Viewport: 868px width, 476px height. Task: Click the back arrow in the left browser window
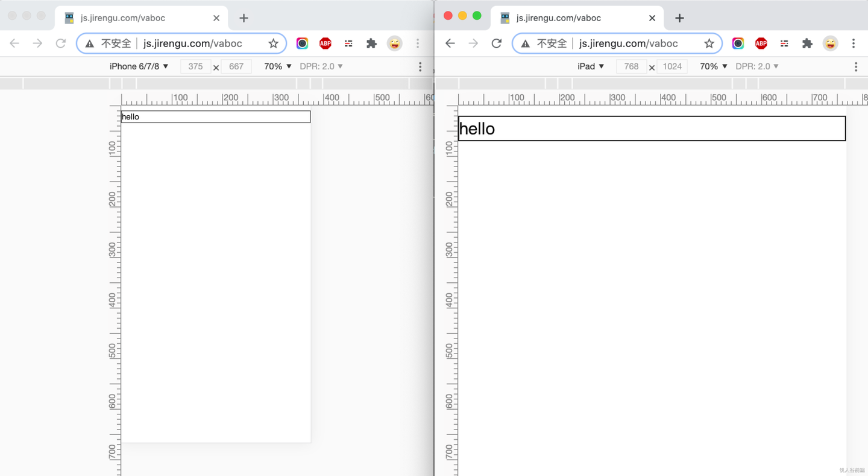click(x=14, y=43)
